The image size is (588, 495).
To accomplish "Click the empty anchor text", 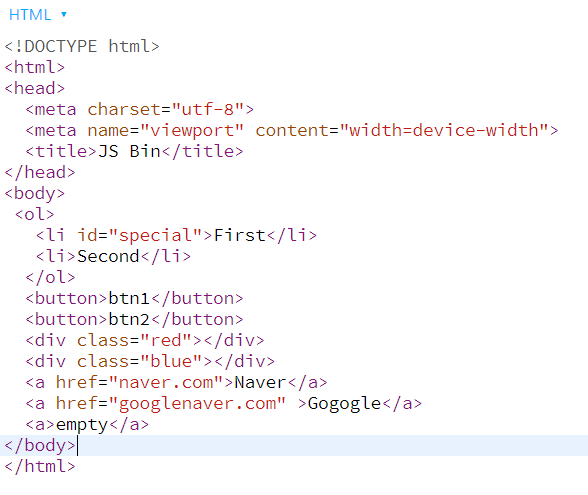I will point(82,424).
